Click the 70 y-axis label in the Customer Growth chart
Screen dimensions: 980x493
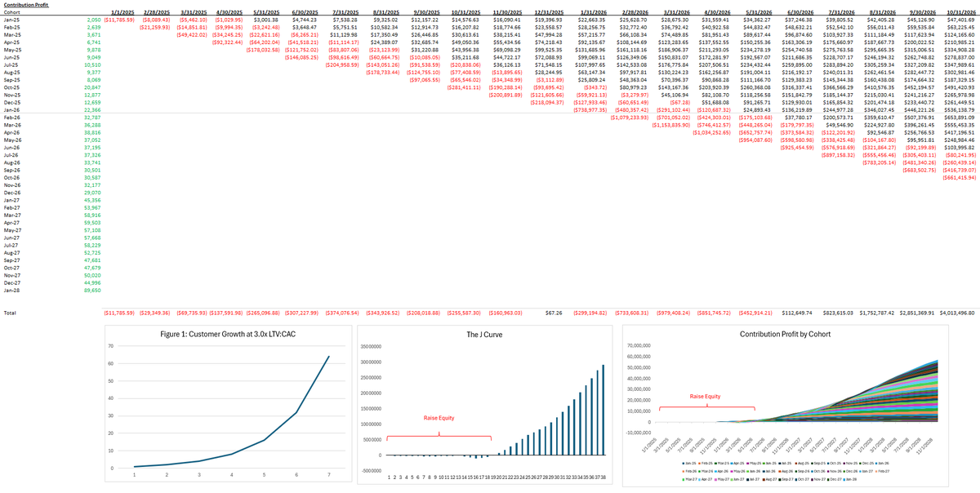coord(110,346)
